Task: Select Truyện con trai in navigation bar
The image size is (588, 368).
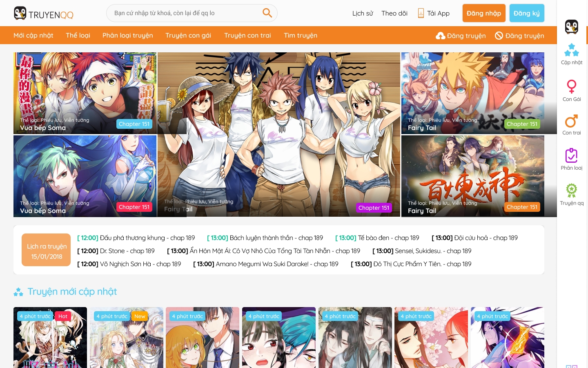Action: [247, 36]
